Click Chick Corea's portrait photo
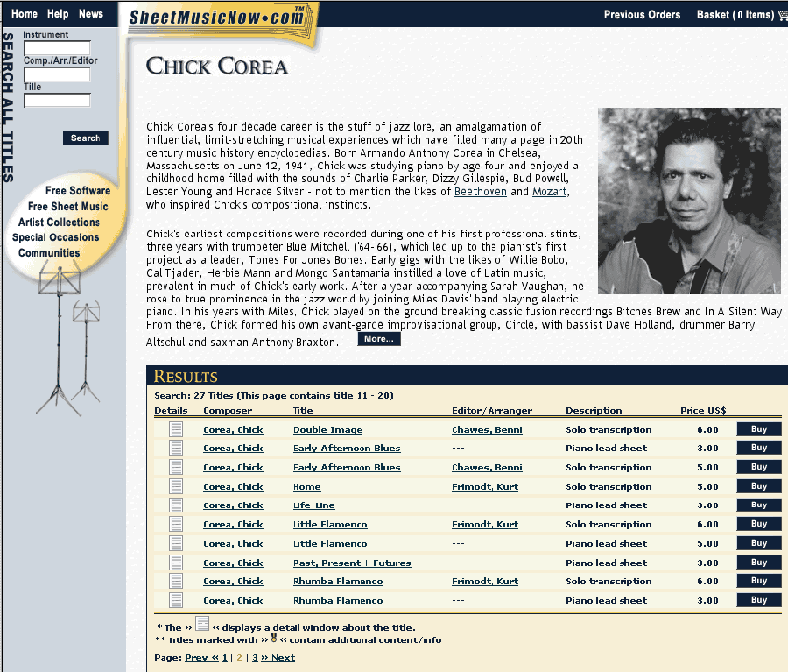This screenshot has width=788, height=672. [x=689, y=201]
